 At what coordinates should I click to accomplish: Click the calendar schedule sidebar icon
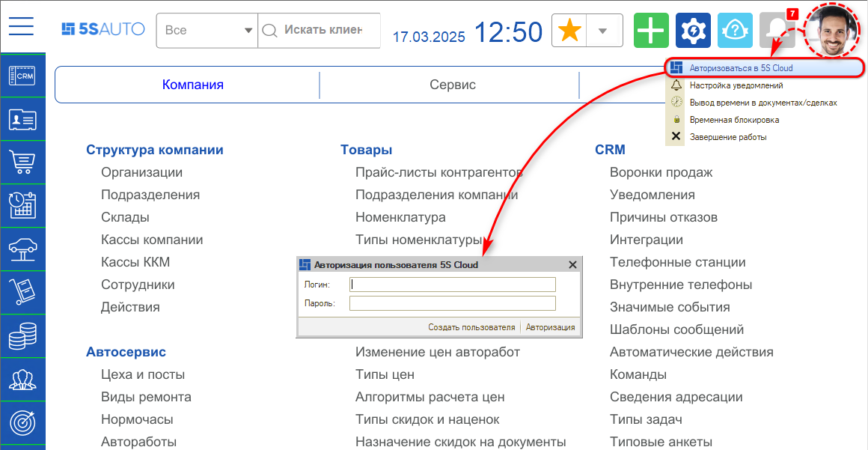(x=22, y=206)
